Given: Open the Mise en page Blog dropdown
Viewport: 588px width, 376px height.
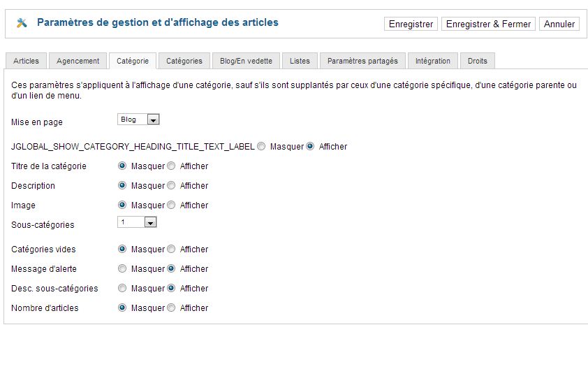Looking at the screenshot, I should (x=139, y=120).
